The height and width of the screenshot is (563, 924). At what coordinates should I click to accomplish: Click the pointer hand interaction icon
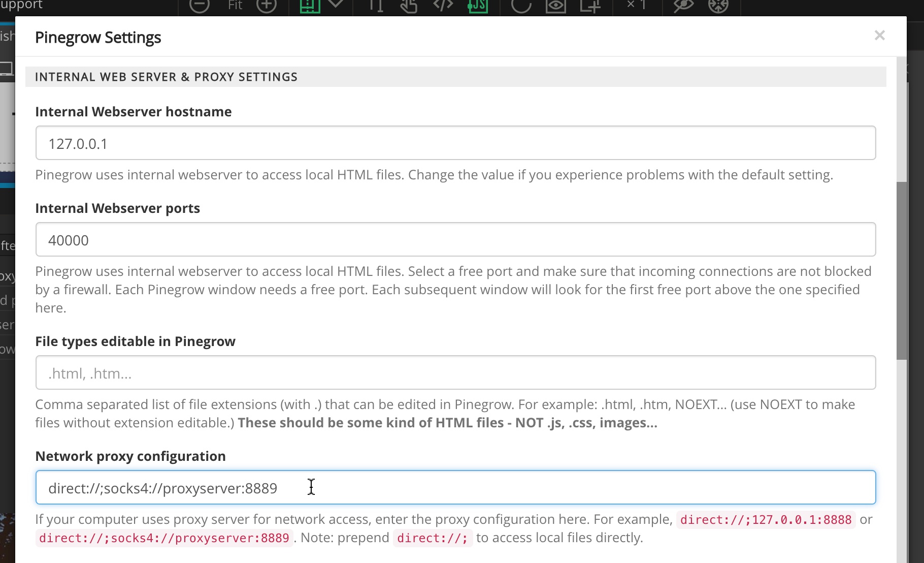tap(409, 5)
